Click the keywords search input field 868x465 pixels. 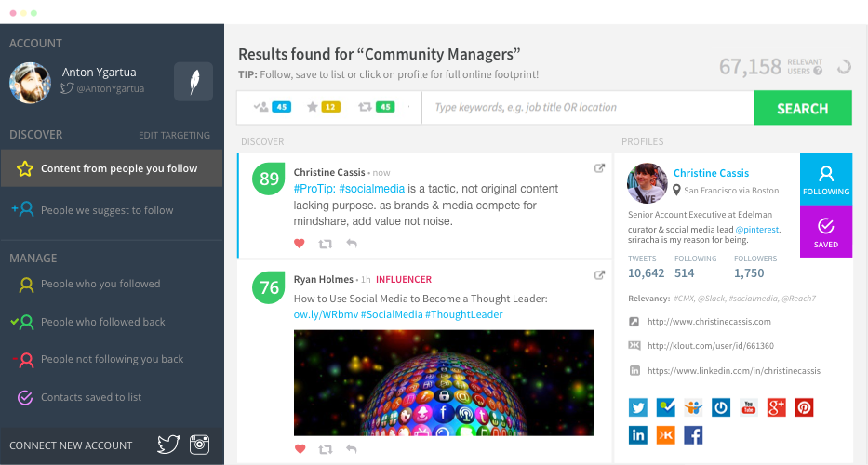point(588,108)
